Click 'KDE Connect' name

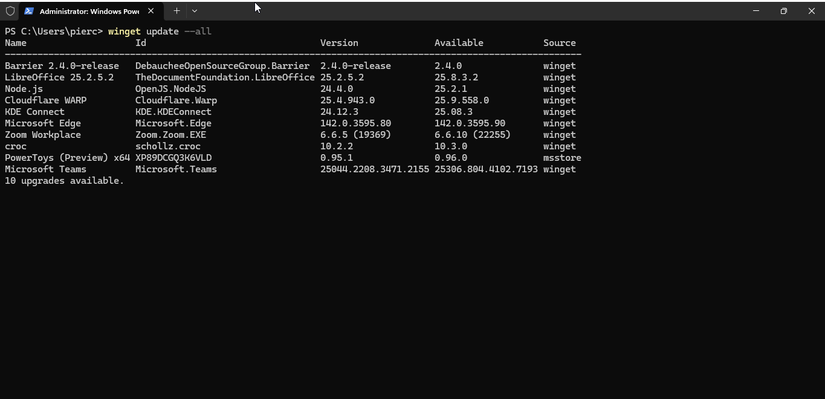(x=34, y=112)
